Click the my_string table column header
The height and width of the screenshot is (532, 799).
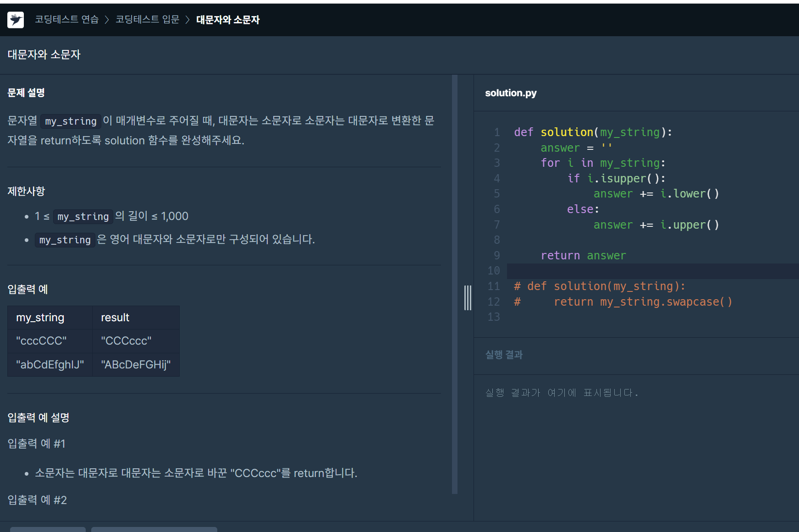[x=50, y=318]
